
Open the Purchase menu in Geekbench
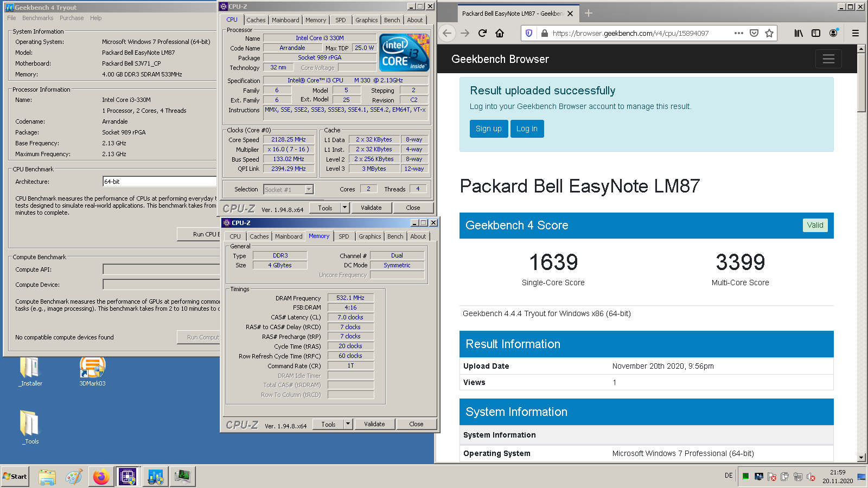[72, 18]
